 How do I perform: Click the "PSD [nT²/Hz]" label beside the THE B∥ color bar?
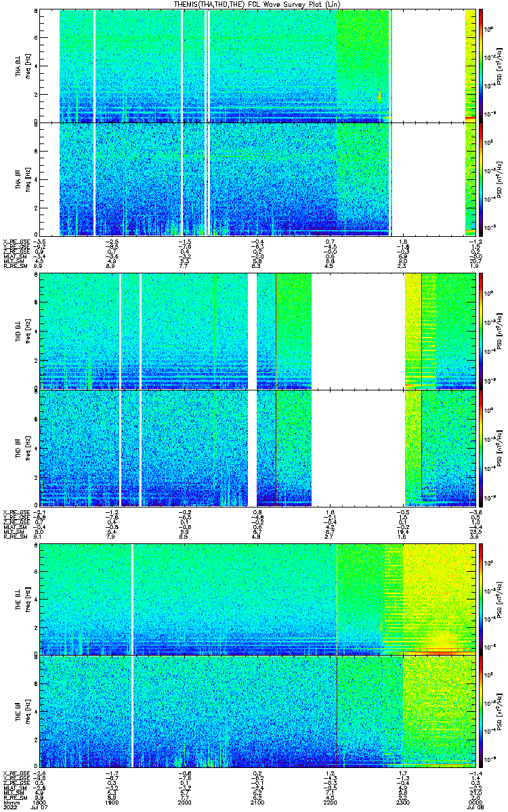499,711
